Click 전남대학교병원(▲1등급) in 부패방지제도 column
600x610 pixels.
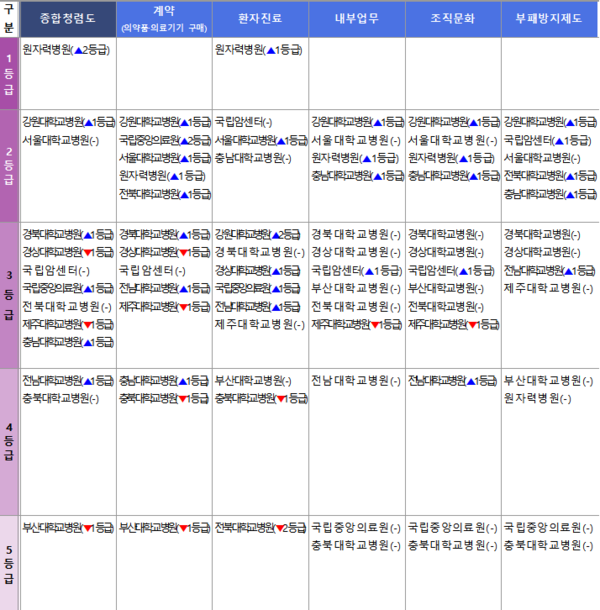[x=549, y=270]
